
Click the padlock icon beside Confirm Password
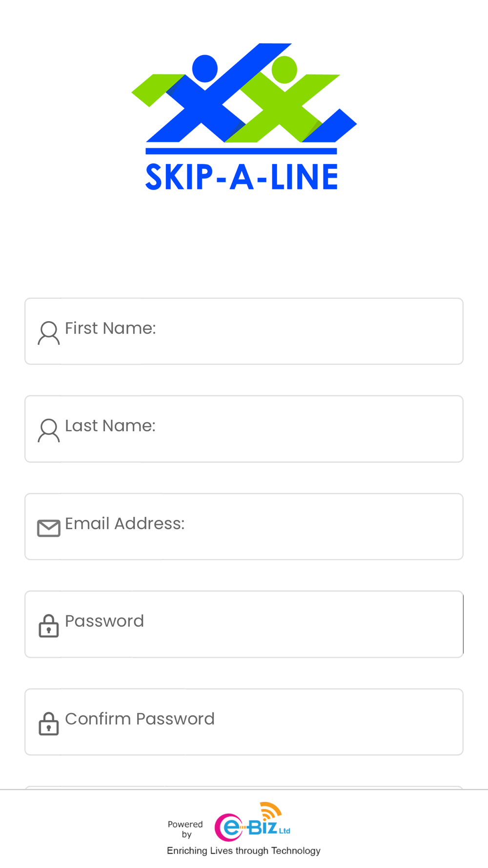pyautogui.click(x=49, y=723)
